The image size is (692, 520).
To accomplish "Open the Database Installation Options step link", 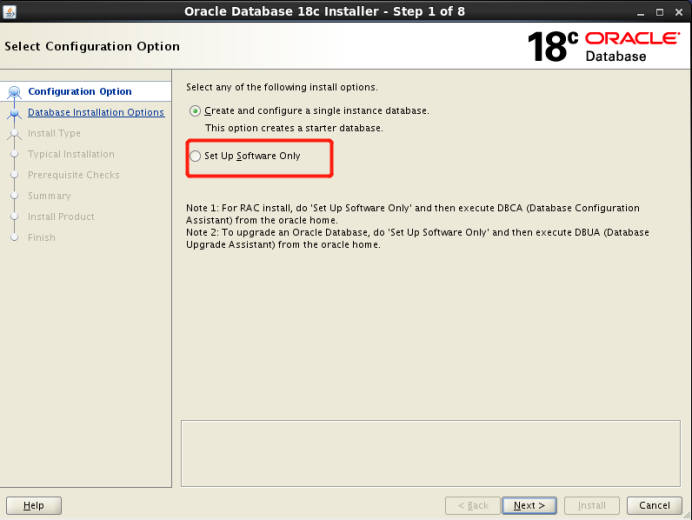I will point(96,113).
